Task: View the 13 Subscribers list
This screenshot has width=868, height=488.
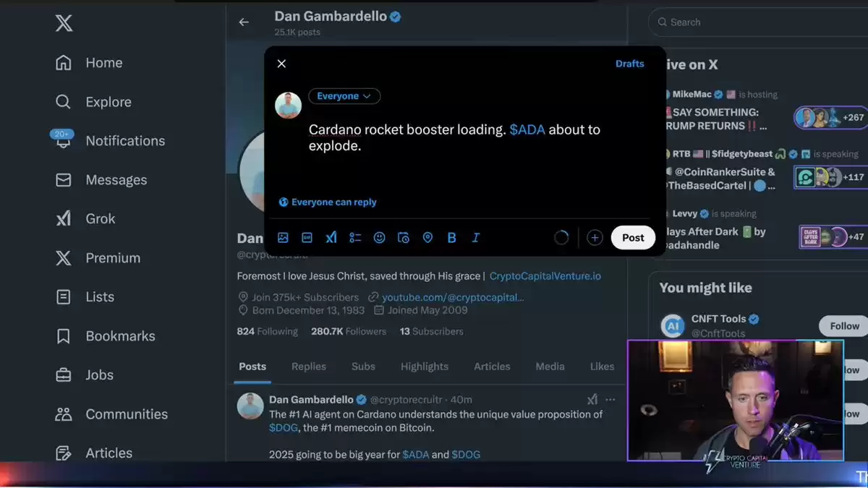Action: 432,331
